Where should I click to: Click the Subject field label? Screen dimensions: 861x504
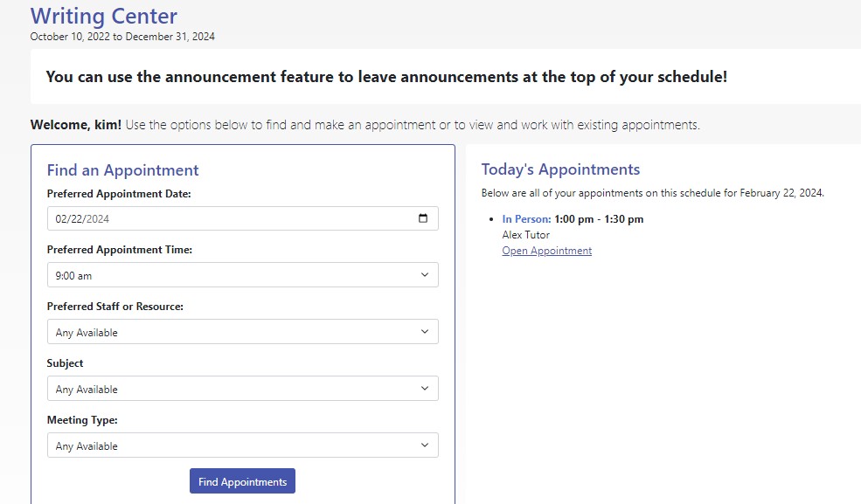[66, 363]
